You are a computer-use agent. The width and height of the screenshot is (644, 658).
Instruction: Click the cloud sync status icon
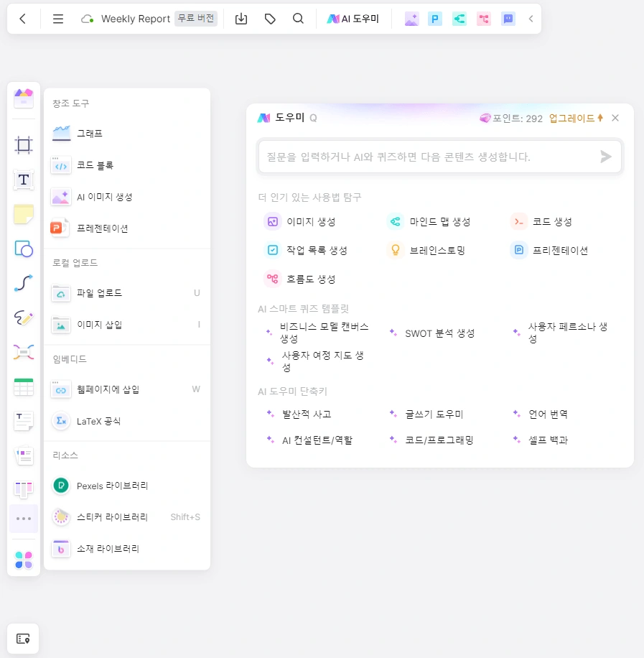tap(87, 19)
